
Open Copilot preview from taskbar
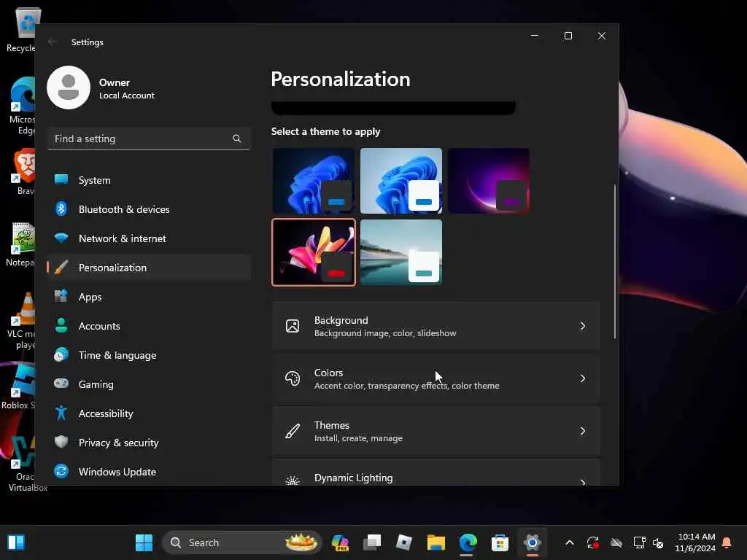(340, 542)
